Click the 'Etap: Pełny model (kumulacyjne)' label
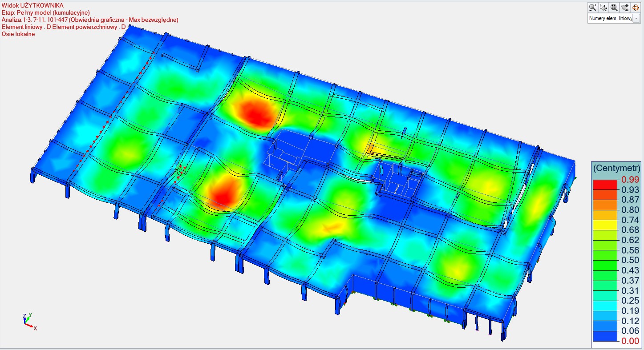 click(x=46, y=12)
